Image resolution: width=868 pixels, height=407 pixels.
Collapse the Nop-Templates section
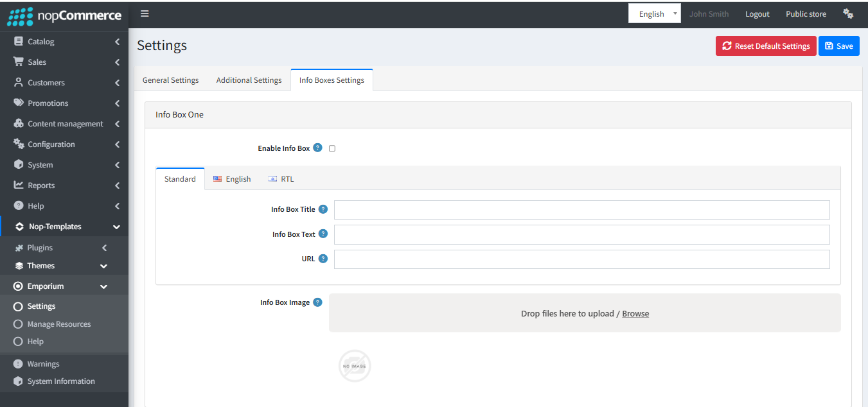pos(116,227)
